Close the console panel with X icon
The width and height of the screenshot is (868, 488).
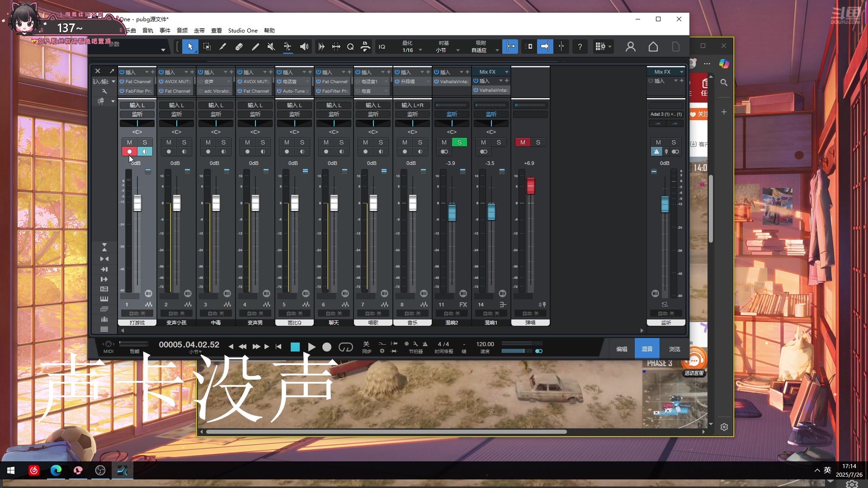(x=98, y=71)
